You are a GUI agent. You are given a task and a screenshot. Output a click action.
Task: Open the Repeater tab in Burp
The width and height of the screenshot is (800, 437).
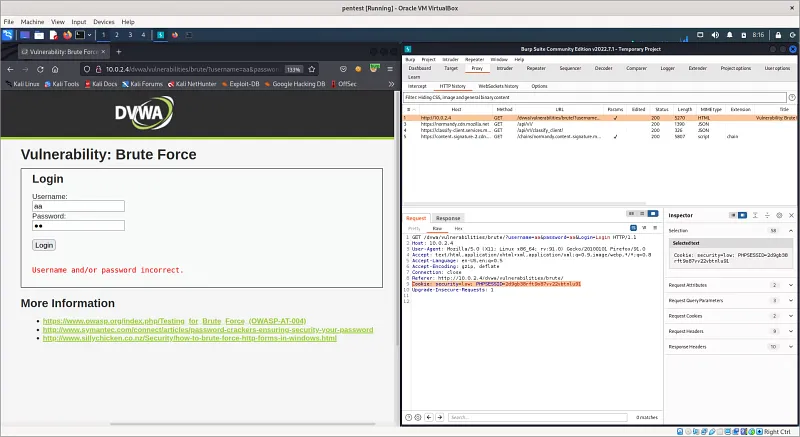[x=536, y=68]
